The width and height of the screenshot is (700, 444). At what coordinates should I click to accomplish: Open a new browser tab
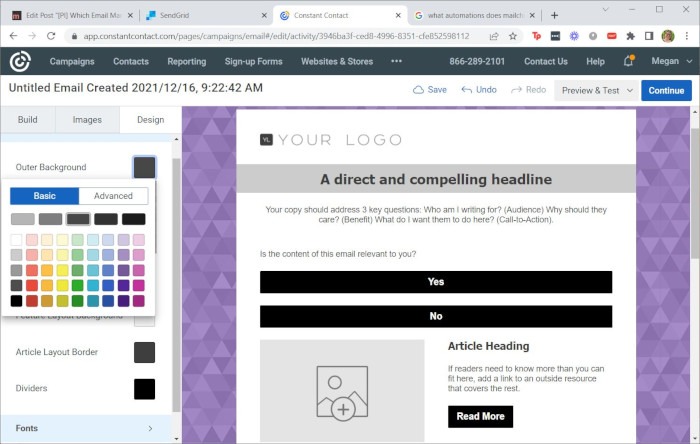[554, 15]
